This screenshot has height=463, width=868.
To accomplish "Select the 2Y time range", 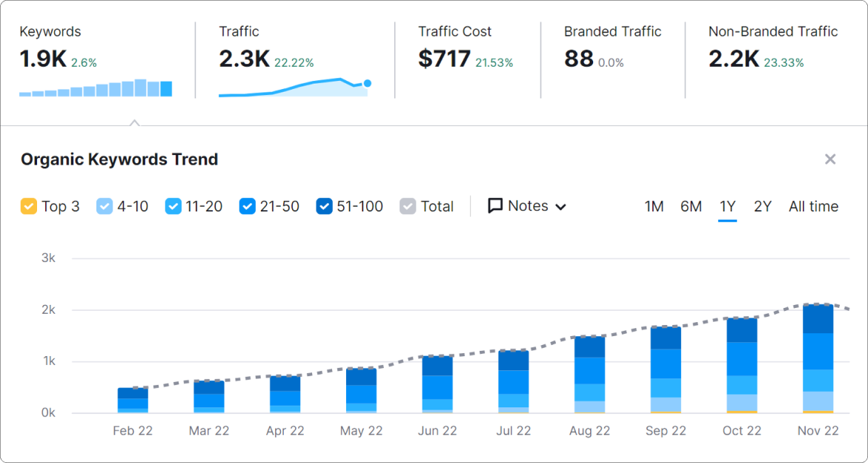I will tap(763, 206).
